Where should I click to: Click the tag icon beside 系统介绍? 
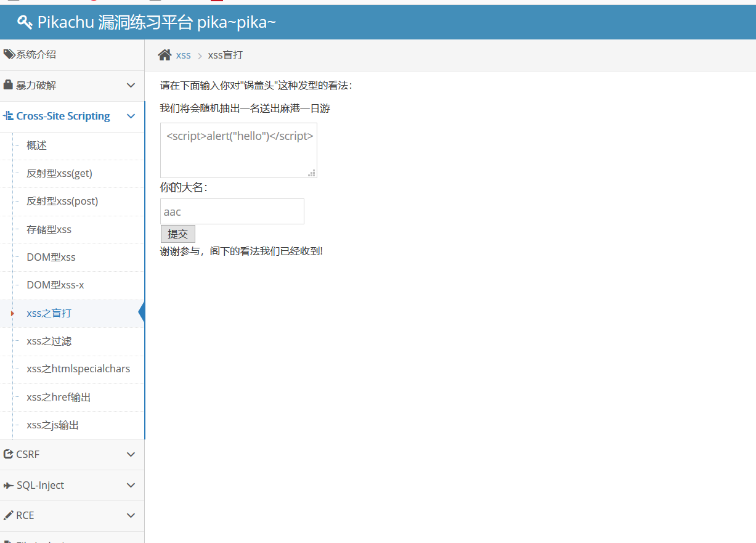click(9, 54)
